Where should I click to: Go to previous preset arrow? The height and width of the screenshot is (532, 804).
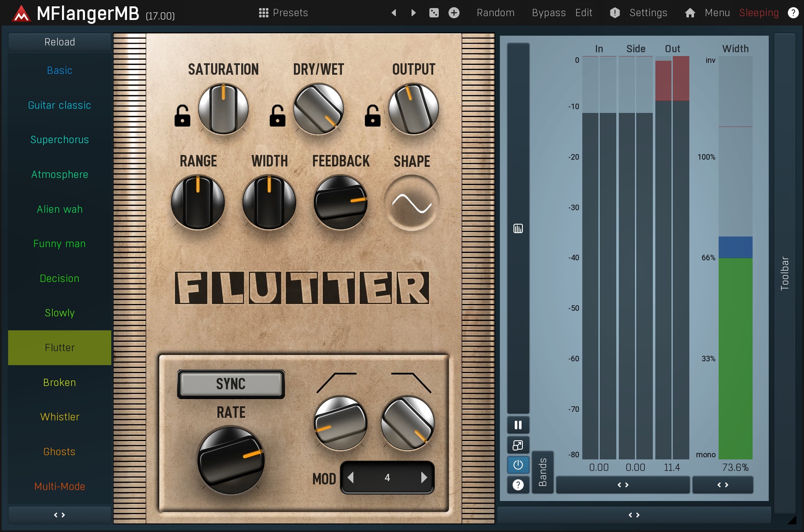[x=394, y=13]
